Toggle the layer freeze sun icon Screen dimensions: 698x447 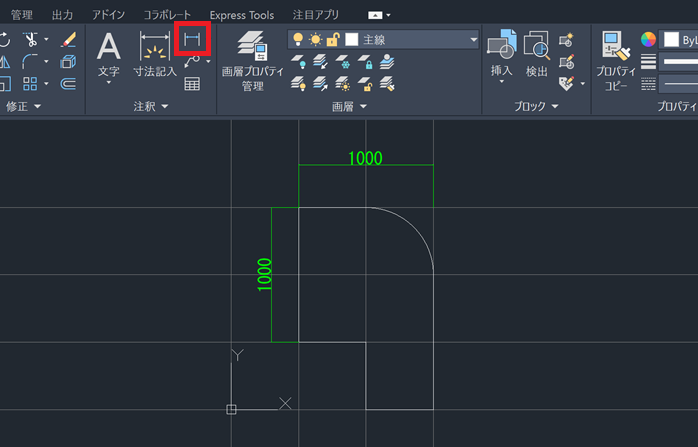point(315,40)
